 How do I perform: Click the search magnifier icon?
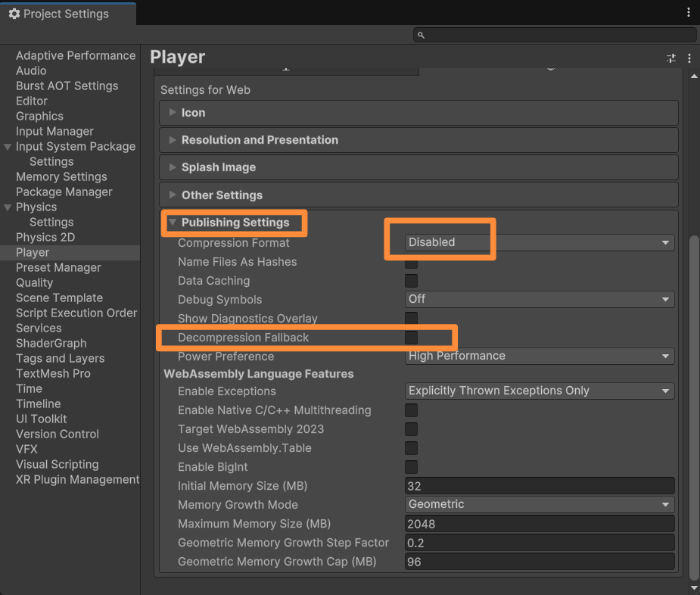click(421, 35)
